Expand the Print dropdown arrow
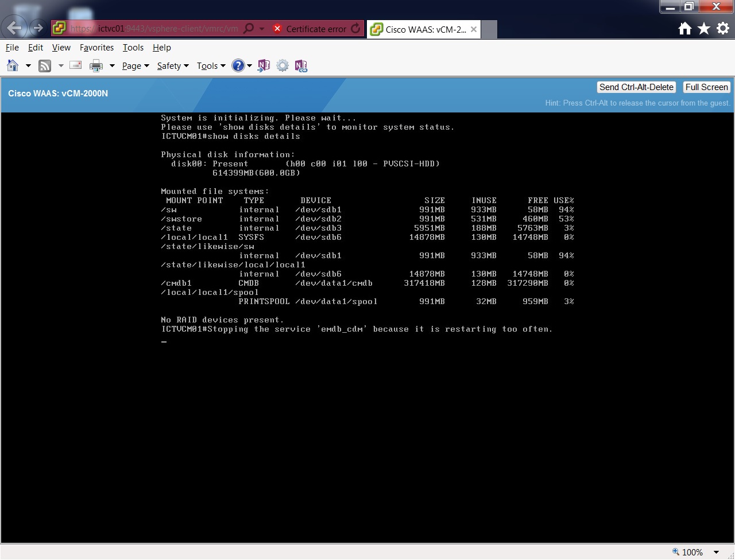The width and height of the screenshot is (735, 560). pyautogui.click(x=112, y=66)
